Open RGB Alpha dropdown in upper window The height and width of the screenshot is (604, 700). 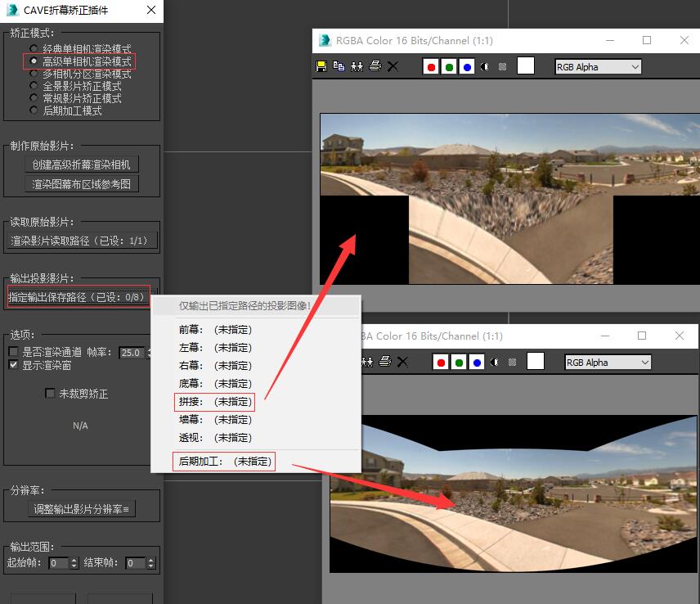point(598,67)
